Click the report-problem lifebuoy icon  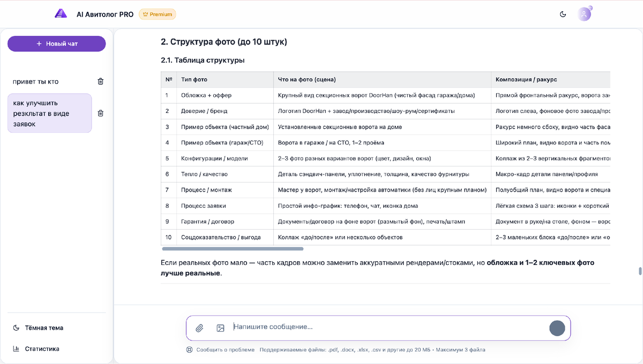coord(189,350)
